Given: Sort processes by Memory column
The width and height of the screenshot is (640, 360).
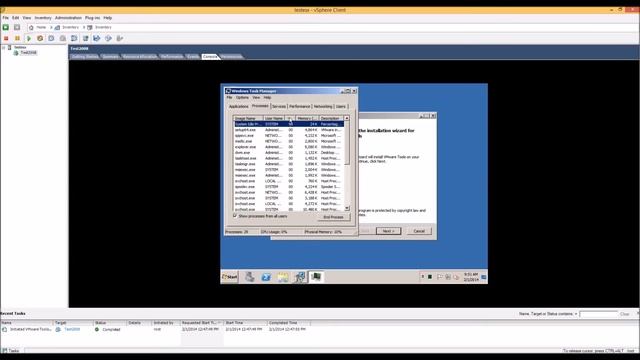Looking at the screenshot, I should coord(306,118).
